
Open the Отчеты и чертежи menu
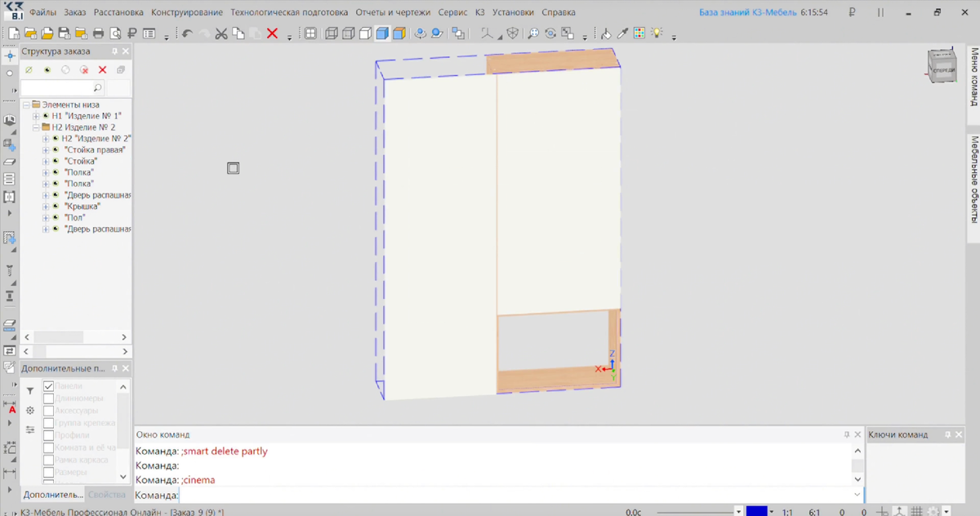[393, 12]
